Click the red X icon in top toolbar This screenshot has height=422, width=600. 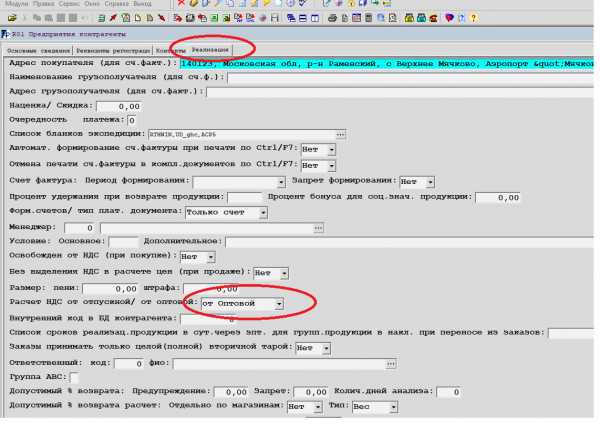(181, 4)
